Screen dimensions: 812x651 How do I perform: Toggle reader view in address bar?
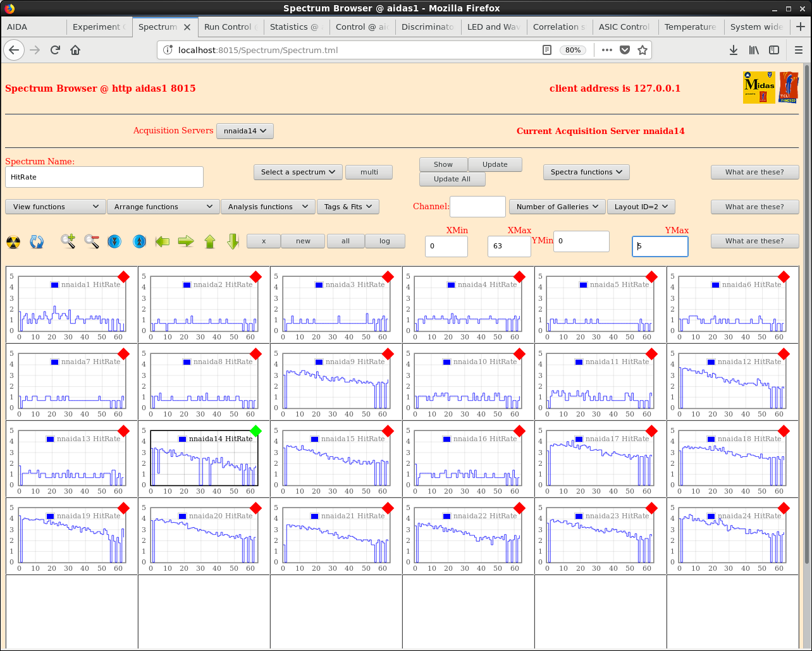[547, 50]
